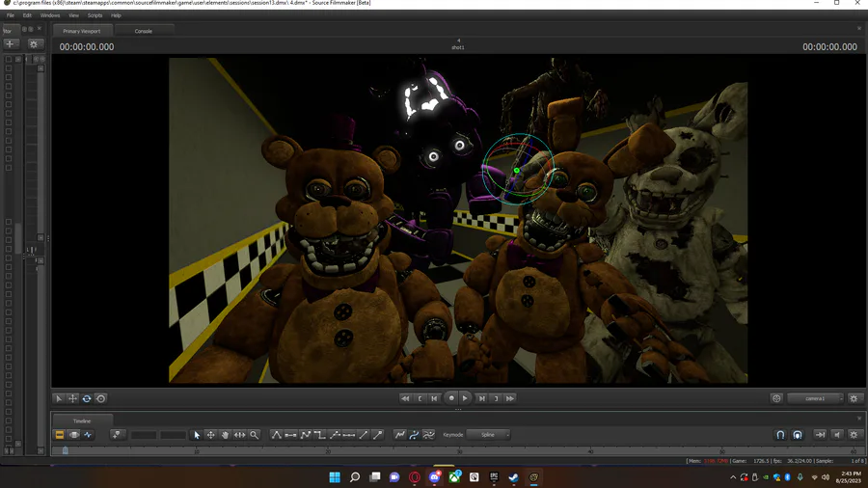The width and height of the screenshot is (868, 488).
Task: Select the viewport Screen manipulator circle tool
Action: (100, 398)
